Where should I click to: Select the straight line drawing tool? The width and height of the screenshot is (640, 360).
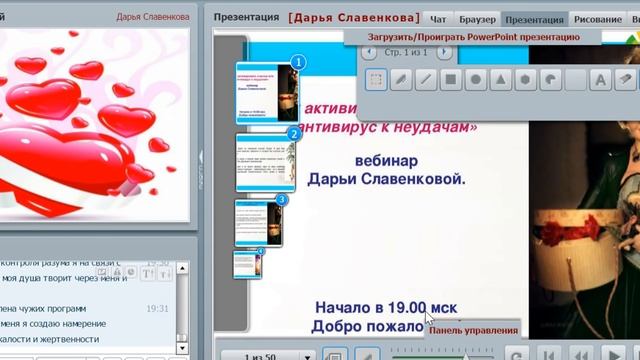(426, 80)
